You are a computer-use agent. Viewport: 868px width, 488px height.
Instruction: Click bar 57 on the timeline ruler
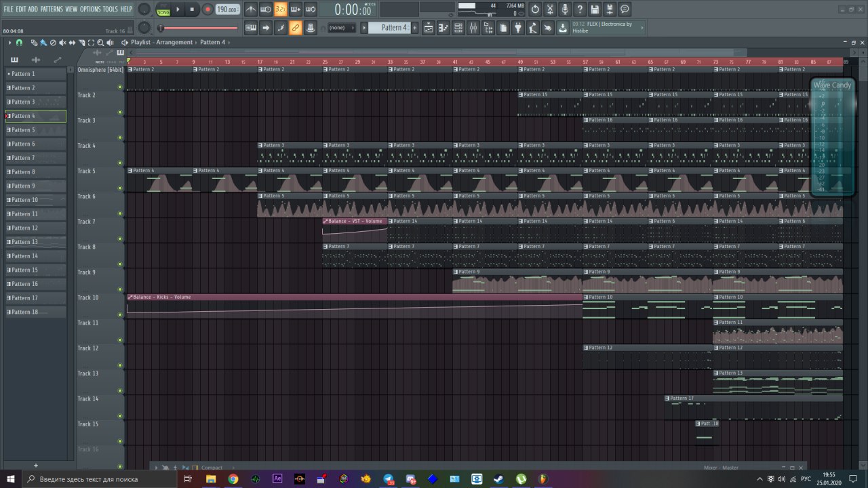[x=585, y=62]
